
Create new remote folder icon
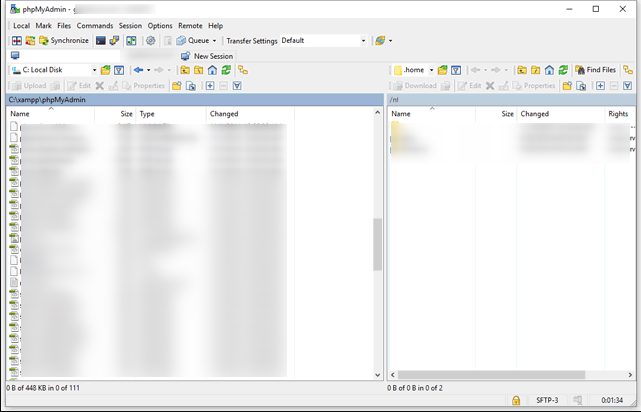(x=567, y=86)
